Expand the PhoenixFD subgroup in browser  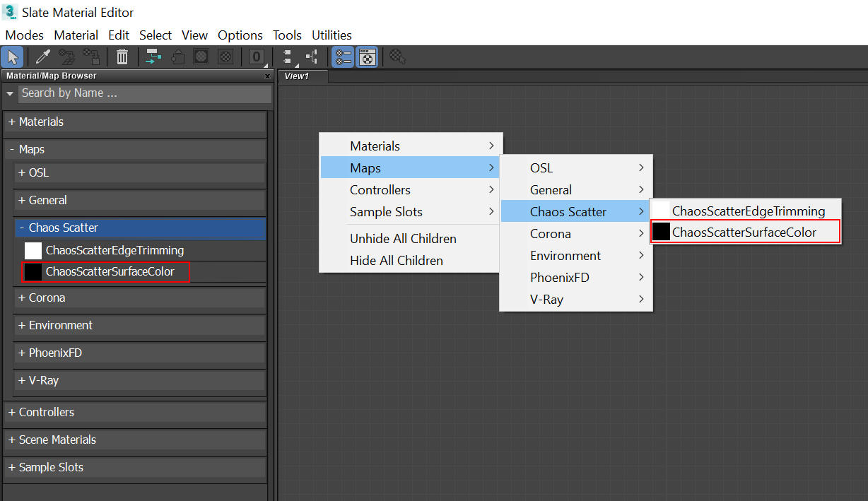point(139,353)
